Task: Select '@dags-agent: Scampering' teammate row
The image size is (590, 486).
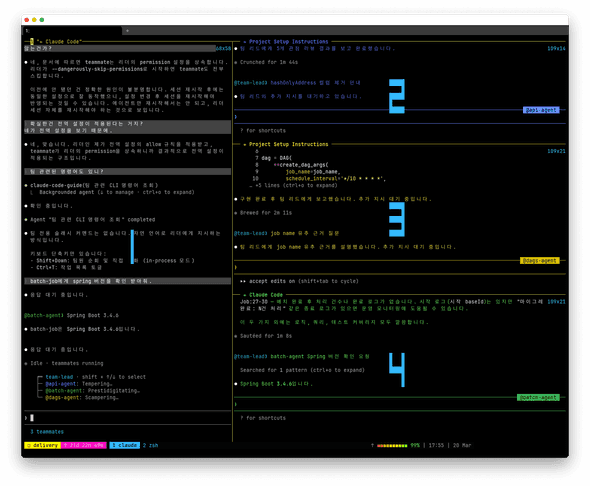Action: (82, 397)
